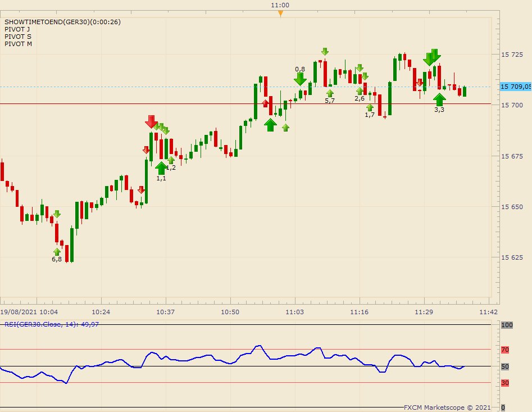Screen dimensions: 532x412
Task: Select the PIVOT S indicator label
Action: click(x=17, y=37)
